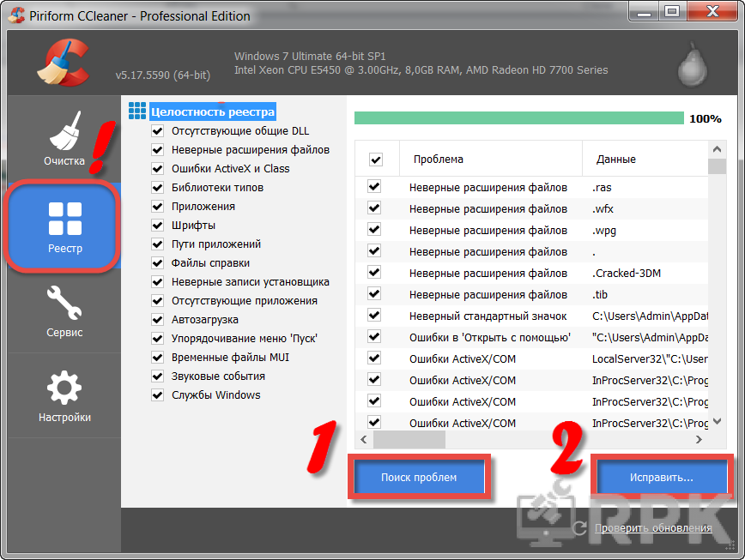745x560 pixels.
Task: Uncheck the .ras result row checkbox
Action: (374, 186)
